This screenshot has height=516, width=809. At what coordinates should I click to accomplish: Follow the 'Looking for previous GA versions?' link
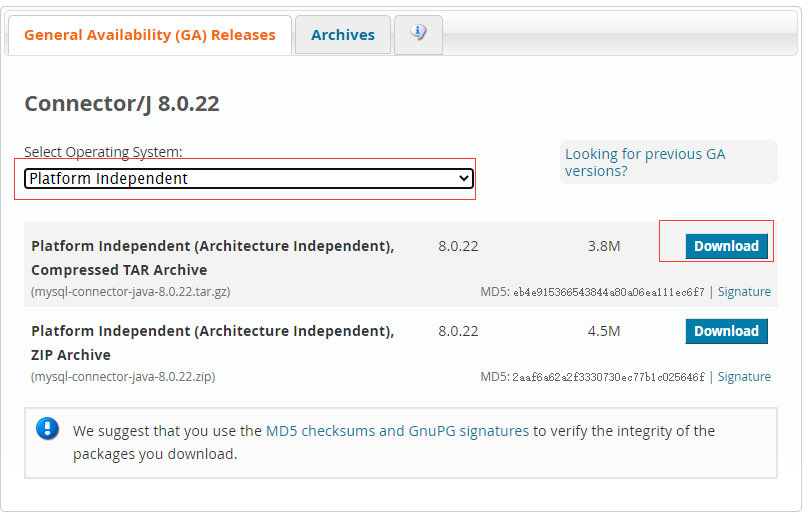(x=645, y=162)
